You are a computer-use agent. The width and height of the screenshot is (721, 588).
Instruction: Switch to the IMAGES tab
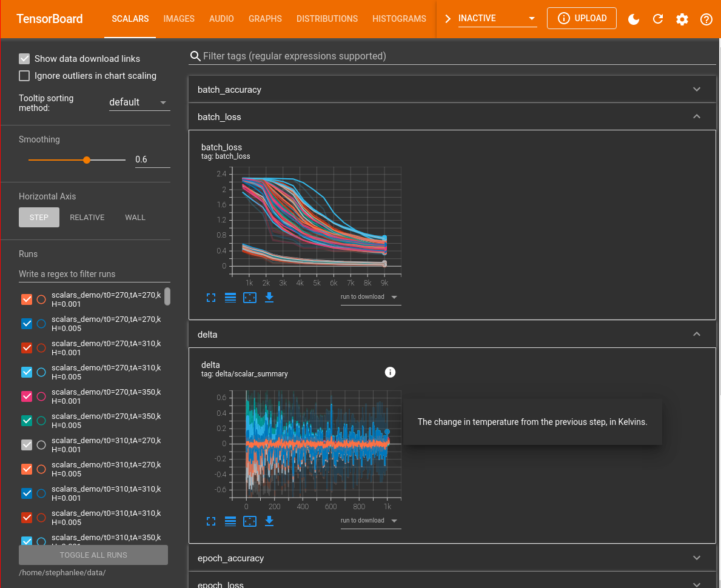point(178,19)
